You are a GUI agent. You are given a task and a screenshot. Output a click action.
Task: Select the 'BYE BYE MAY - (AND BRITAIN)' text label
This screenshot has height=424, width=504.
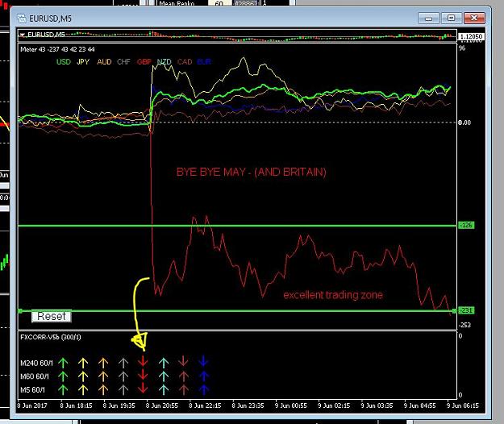click(251, 172)
